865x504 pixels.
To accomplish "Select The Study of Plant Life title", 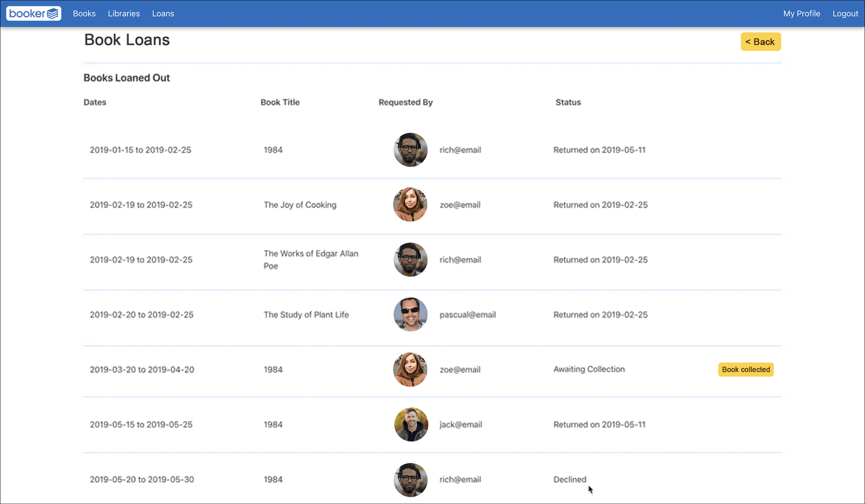I will click(306, 315).
